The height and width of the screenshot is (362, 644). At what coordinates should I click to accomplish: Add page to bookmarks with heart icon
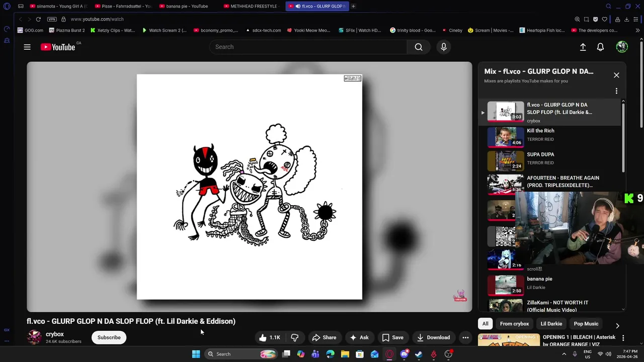point(605,19)
